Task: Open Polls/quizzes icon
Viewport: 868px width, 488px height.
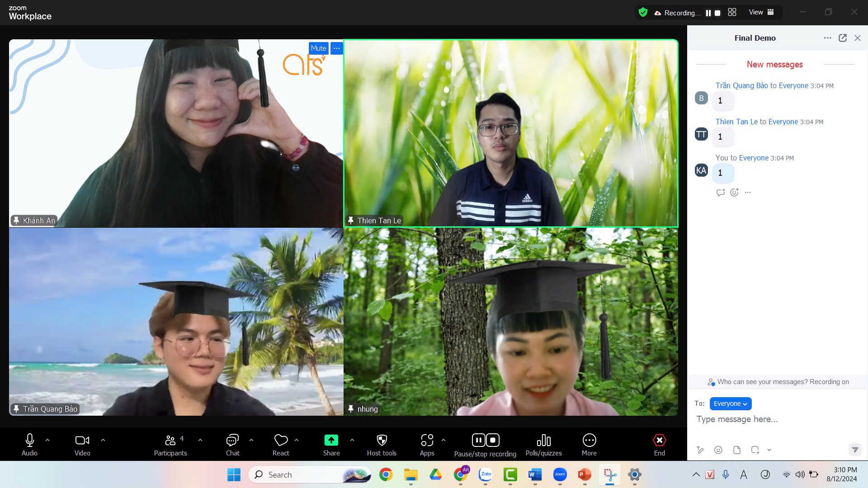Action: 543,441
